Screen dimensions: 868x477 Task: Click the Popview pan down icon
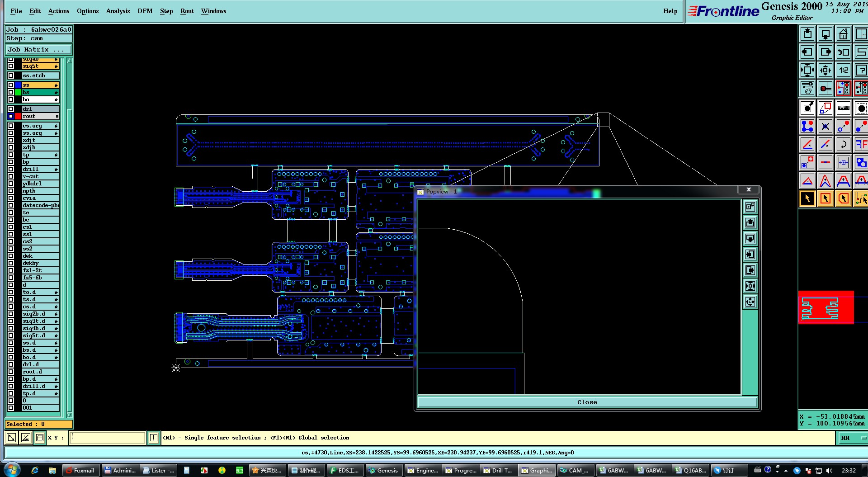coord(750,239)
